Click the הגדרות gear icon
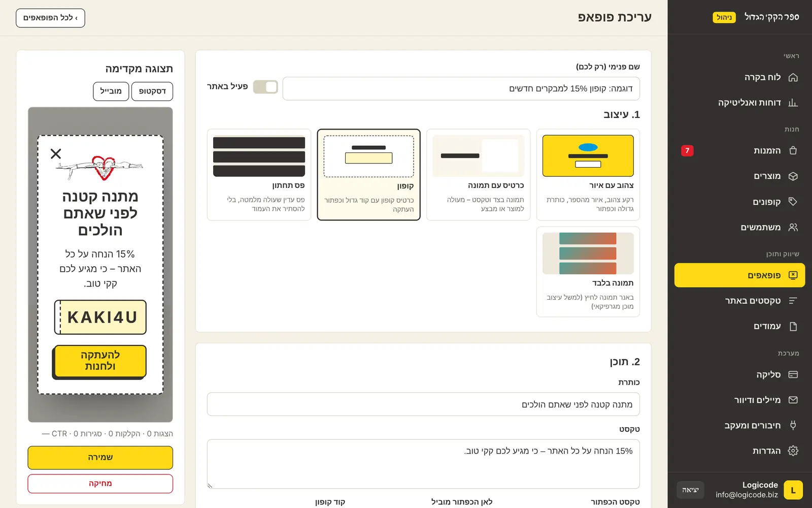812x508 pixels. pos(793,451)
